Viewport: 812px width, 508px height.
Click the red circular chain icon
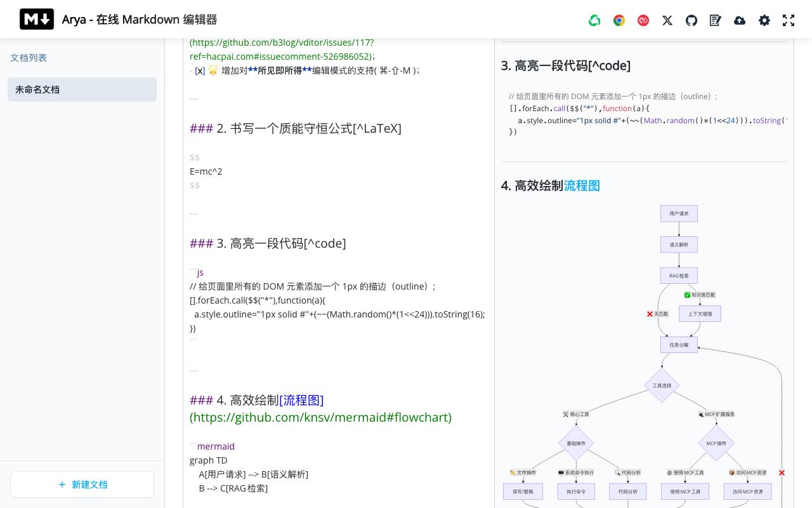pyautogui.click(x=643, y=20)
